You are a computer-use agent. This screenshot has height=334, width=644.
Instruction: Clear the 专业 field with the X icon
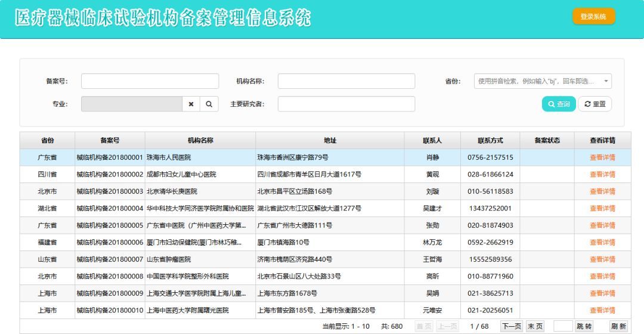pos(191,104)
